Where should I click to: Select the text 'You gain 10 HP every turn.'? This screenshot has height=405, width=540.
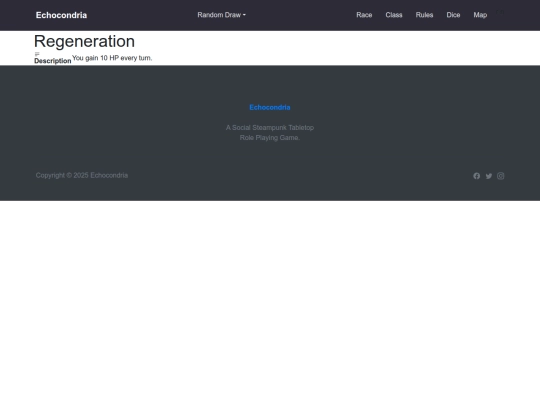[x=112, y=58]
